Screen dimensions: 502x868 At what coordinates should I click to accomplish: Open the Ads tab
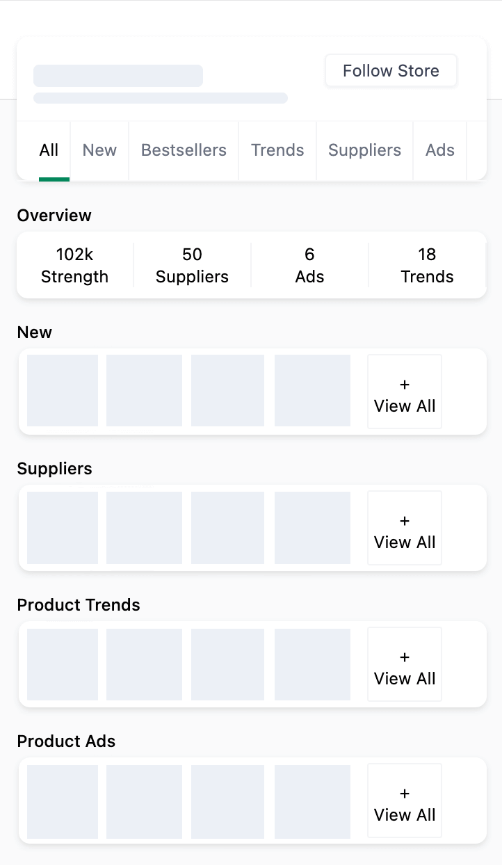pyautogui.click(x=439, y=150)
